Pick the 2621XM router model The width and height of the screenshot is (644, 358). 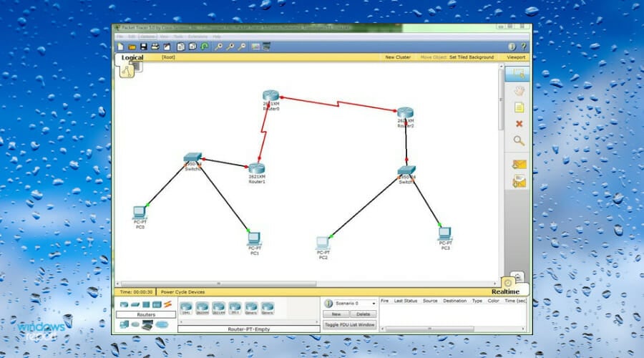(218, 309)
